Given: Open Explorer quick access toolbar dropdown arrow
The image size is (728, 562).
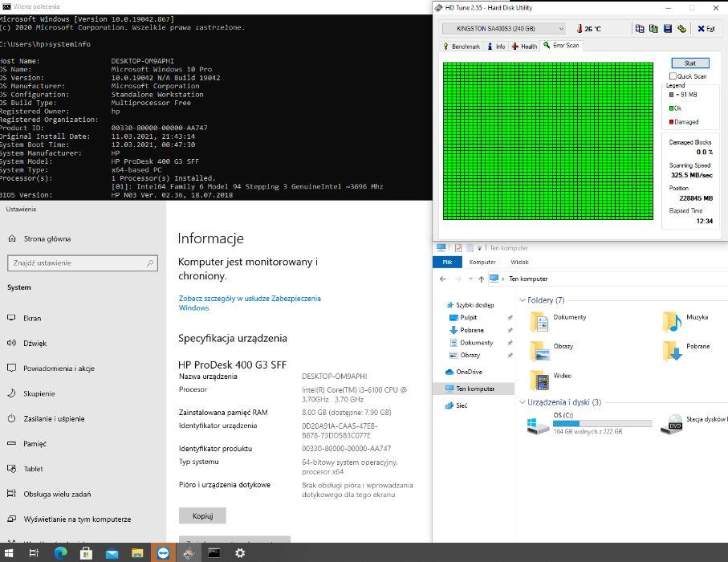Looking at the screenshot, I should (480, 249).
